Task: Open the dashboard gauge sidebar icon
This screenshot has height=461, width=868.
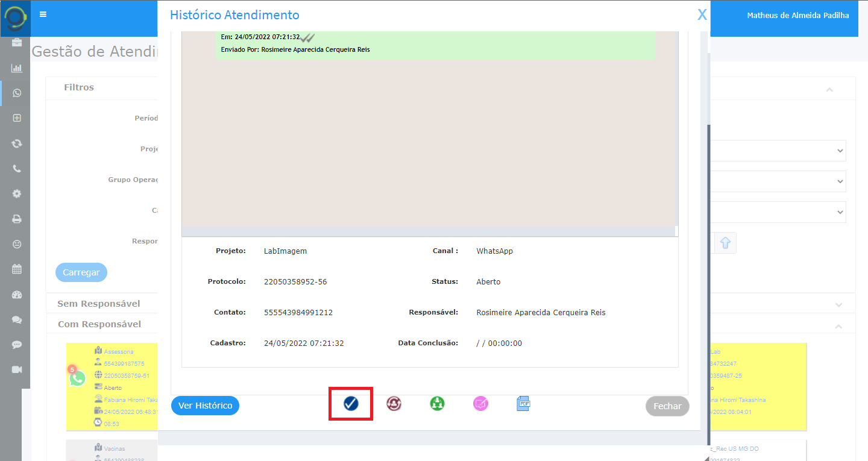Action: point(17,295)
